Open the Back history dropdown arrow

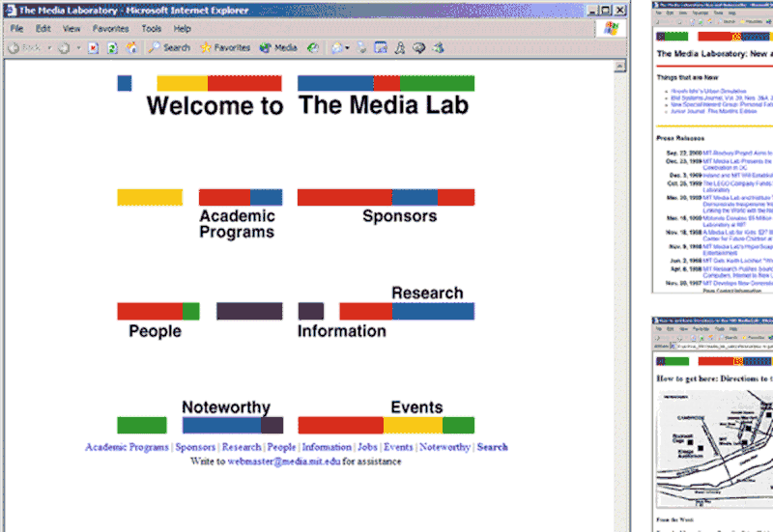[x=49, y=47]
